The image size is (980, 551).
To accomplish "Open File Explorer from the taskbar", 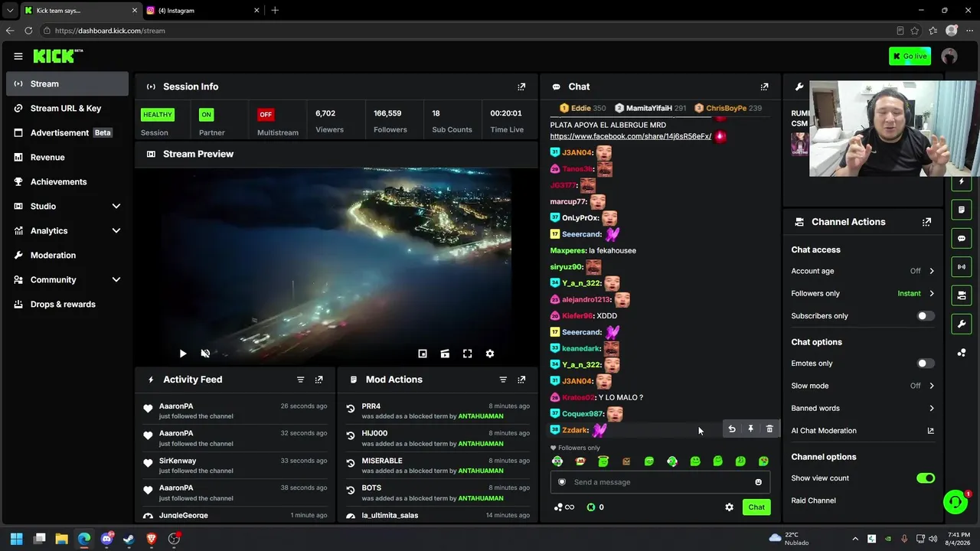I will tap(62, 539).
